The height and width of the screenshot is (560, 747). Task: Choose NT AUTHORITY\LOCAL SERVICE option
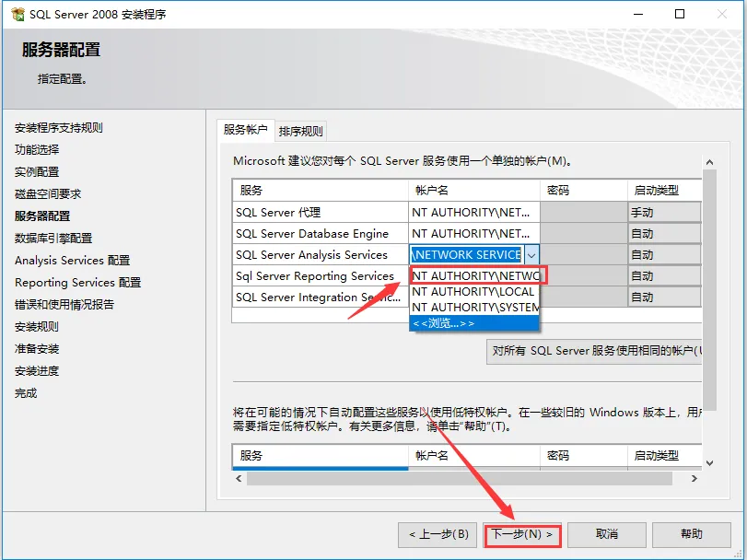coord(474,291)
